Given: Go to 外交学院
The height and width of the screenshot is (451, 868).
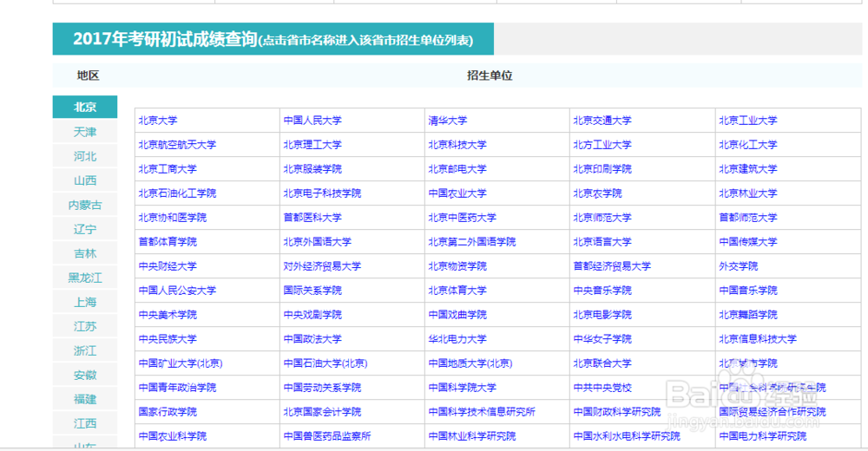Looking at the screenshot, I should [739, 266].
